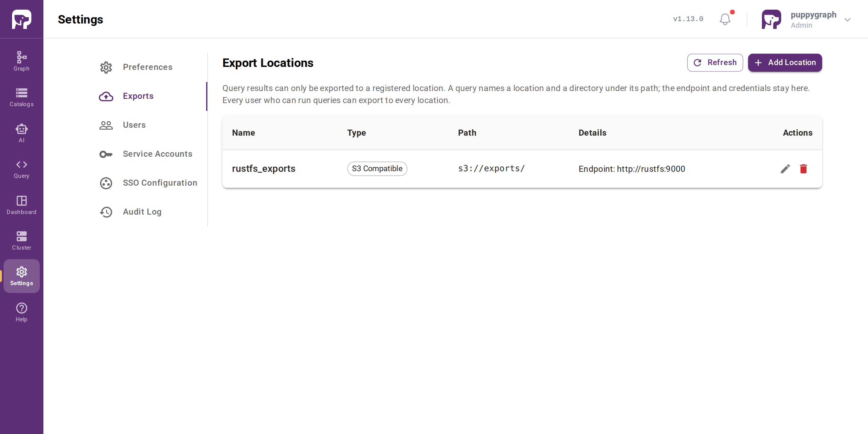Open the Query editor in sidebar
868x434 pixels.
click(x=22, y=169)
